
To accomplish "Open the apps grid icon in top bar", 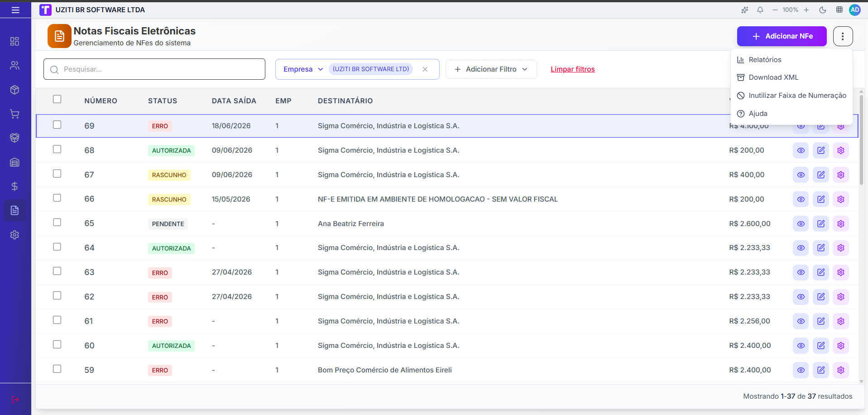I will tap(839, 10).
